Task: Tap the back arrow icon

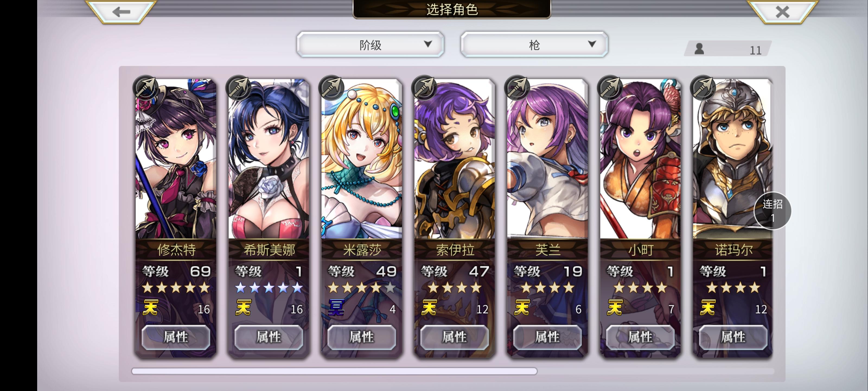Action: [121, 12]
